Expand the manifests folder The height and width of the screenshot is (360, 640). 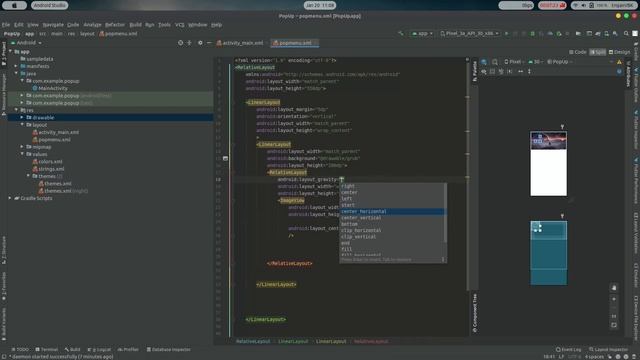coord(16,66)
